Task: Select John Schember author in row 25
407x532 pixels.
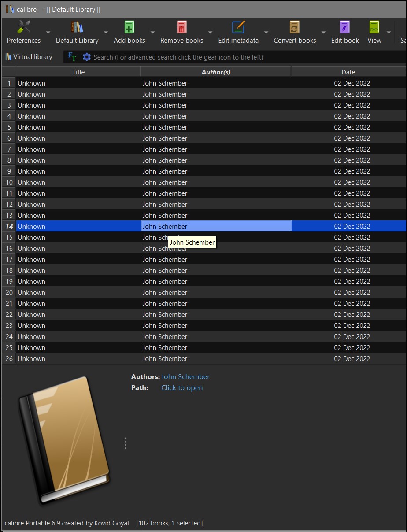Action: [x=165, y=347]
